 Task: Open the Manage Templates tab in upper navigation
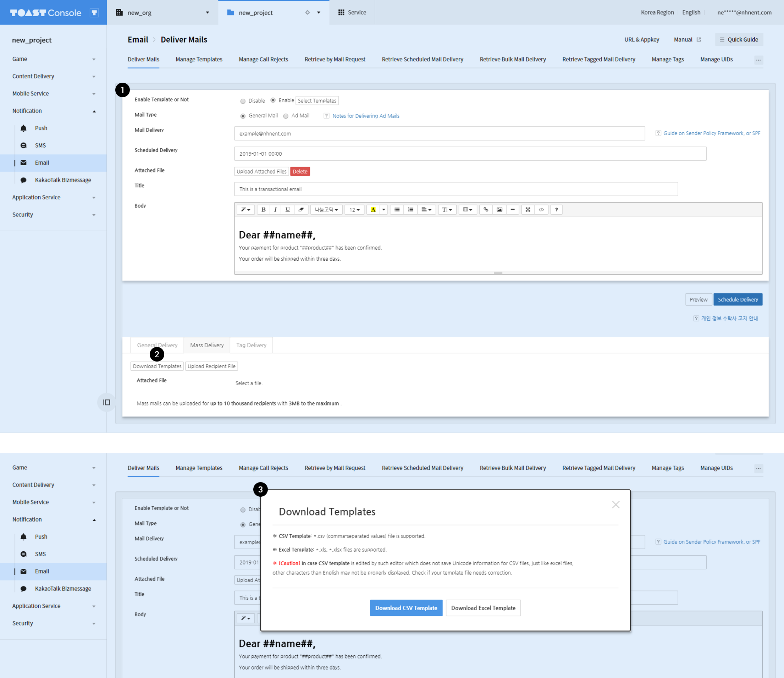(x=199, y=59)
